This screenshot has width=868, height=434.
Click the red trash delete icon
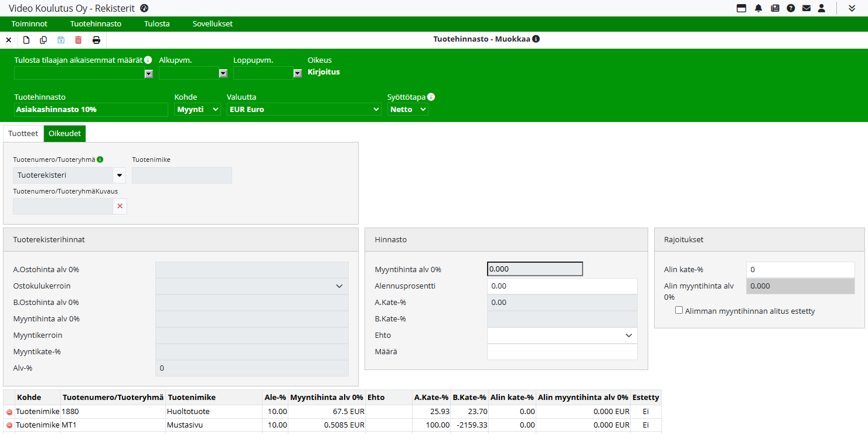coord(79,40)
